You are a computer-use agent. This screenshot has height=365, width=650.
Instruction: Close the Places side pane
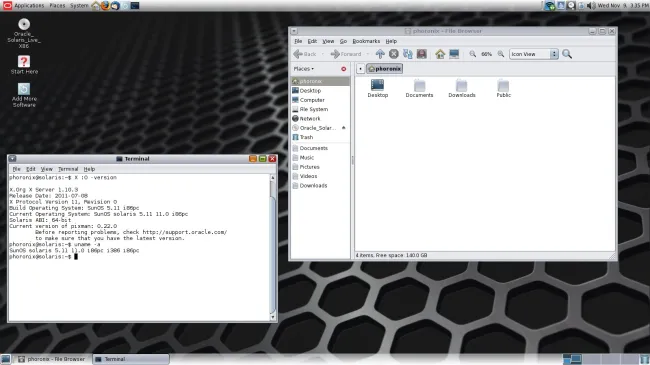(344, 69)
